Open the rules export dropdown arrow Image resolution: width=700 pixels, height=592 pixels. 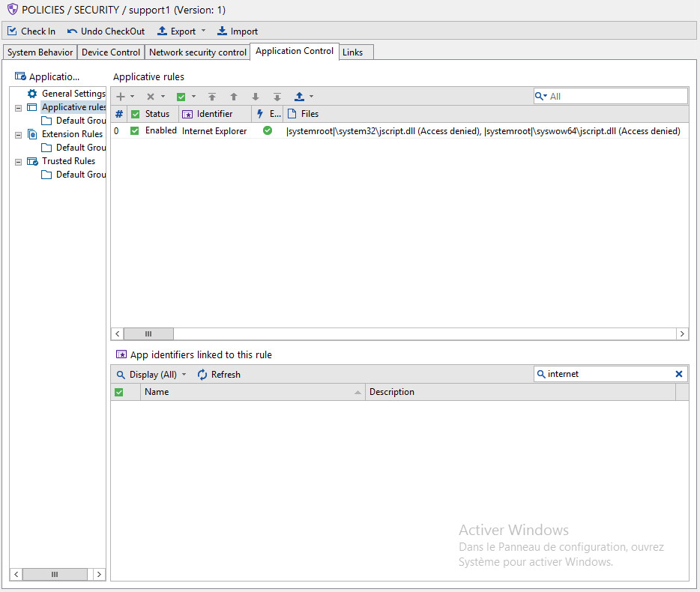312,97
